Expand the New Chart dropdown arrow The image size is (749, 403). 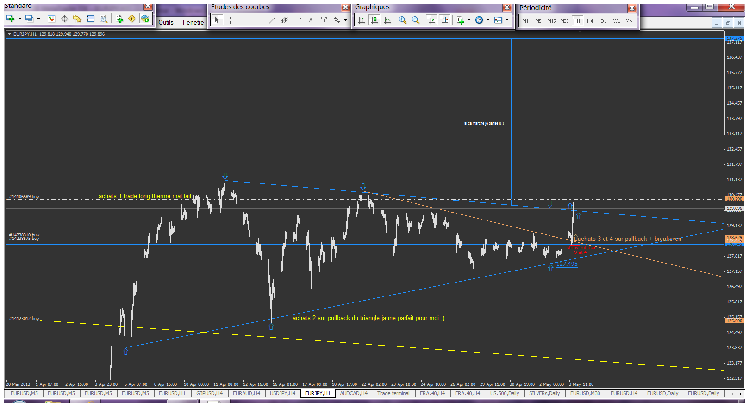[20, 19]
